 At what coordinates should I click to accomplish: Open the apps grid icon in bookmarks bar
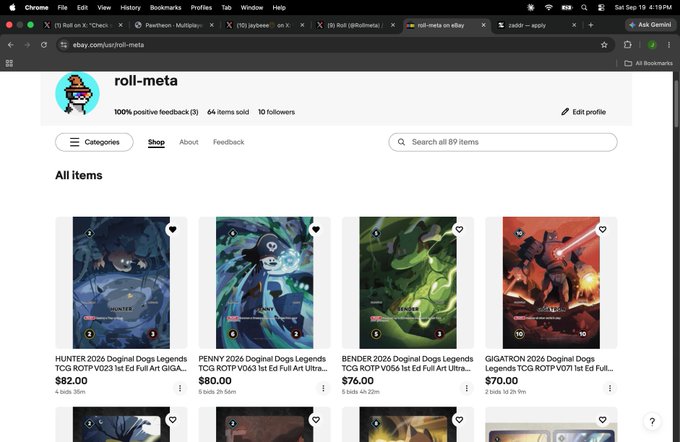coord(9,63)
